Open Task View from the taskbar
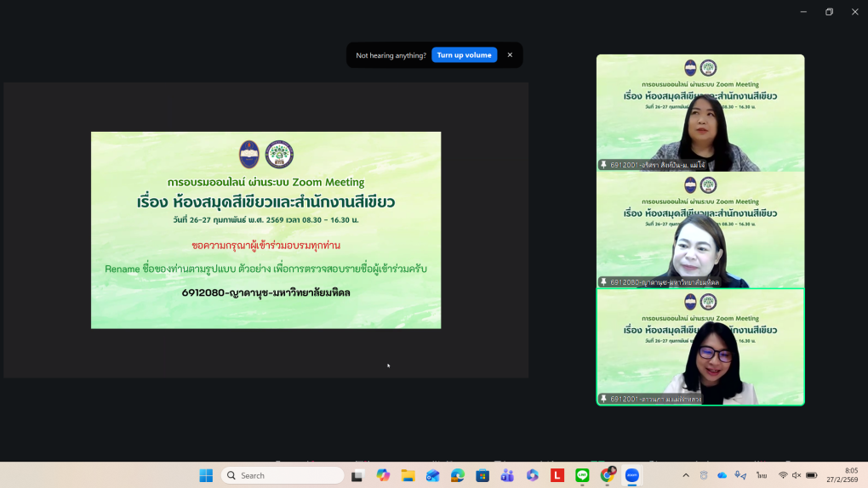 [358, 475]
